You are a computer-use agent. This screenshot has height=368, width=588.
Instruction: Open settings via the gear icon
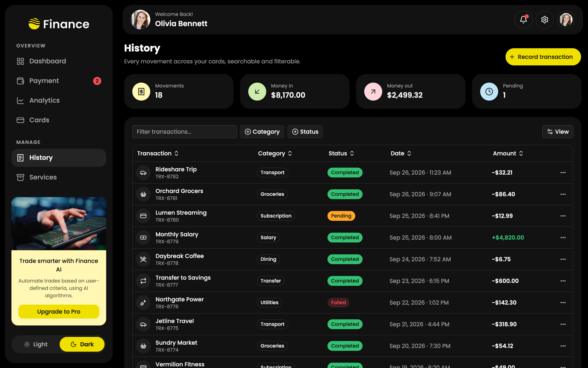545,19
